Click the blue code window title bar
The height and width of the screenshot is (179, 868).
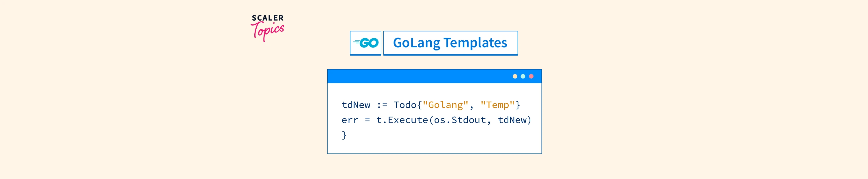pos(418,76)
